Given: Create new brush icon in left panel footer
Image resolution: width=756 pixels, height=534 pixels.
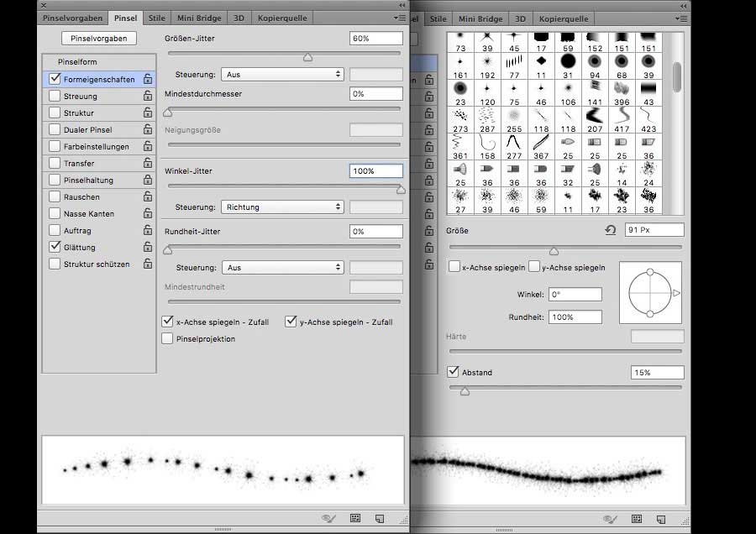Looking at the screenshot, I should 379,519.
